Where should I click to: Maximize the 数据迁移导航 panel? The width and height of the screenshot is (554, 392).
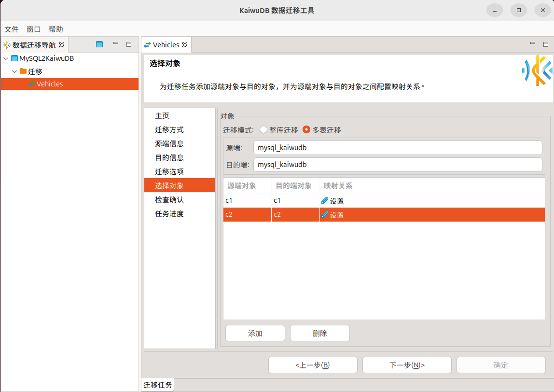(129, 44)
